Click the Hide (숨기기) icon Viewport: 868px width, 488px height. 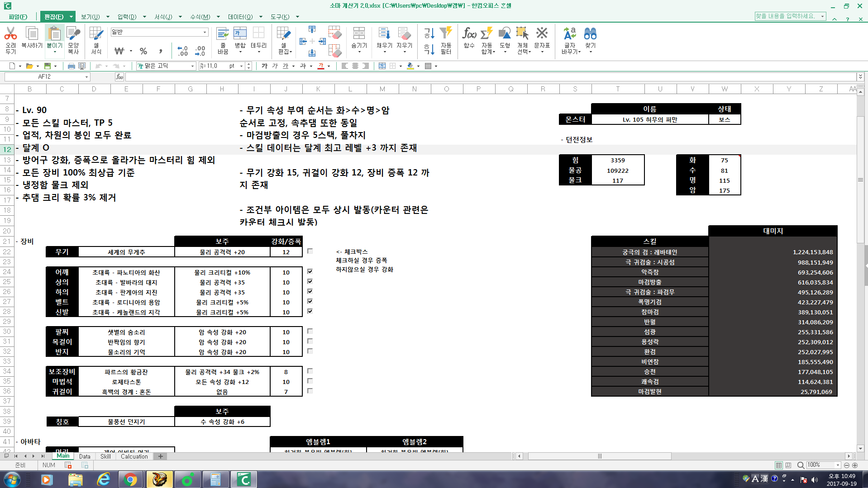point(359,34)
